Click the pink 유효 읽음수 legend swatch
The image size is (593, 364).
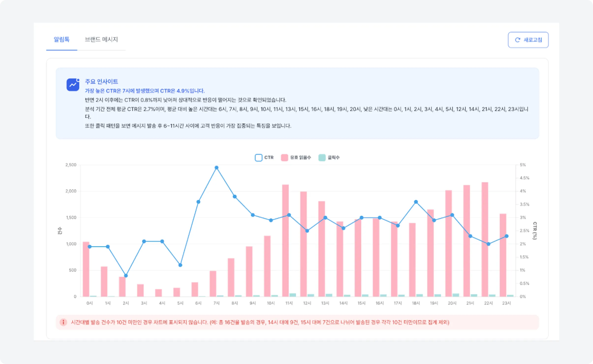(284, 158)
